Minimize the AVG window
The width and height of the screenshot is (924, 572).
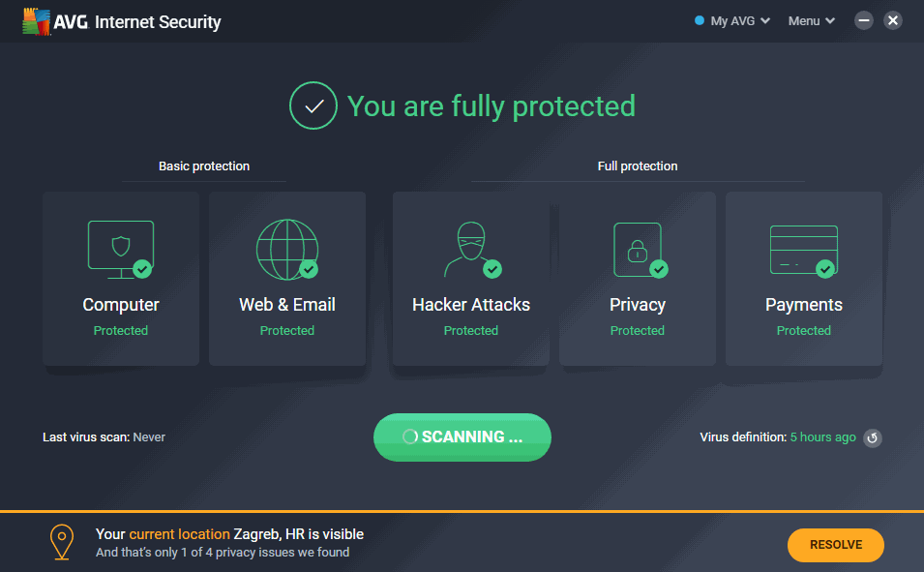[864, 20]
